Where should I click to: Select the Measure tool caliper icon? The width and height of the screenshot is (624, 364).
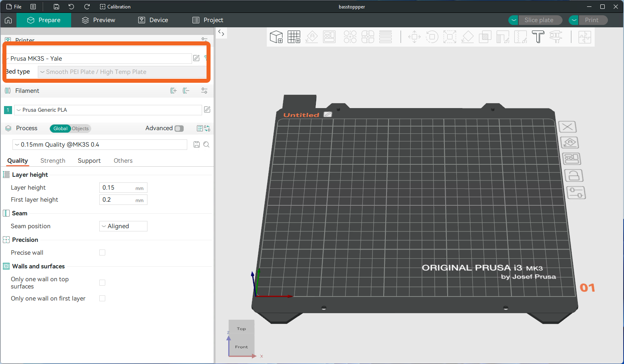[556, 37]
